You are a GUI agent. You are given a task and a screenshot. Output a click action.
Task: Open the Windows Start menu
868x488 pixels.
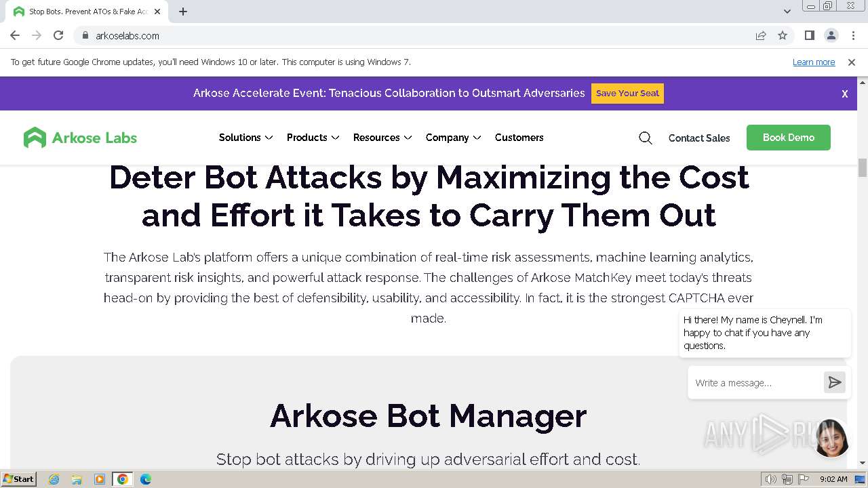18,479
